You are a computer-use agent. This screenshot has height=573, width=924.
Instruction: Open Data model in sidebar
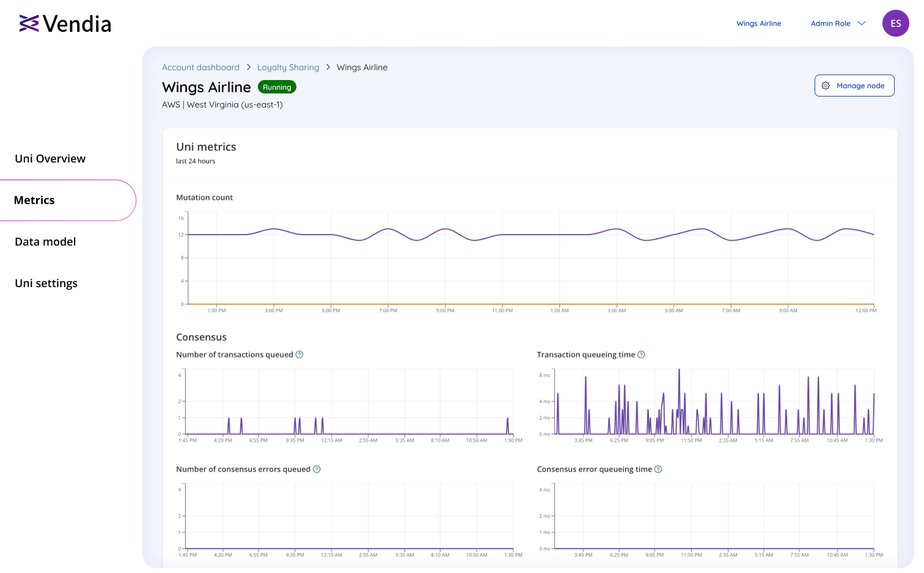click(45, 242)
